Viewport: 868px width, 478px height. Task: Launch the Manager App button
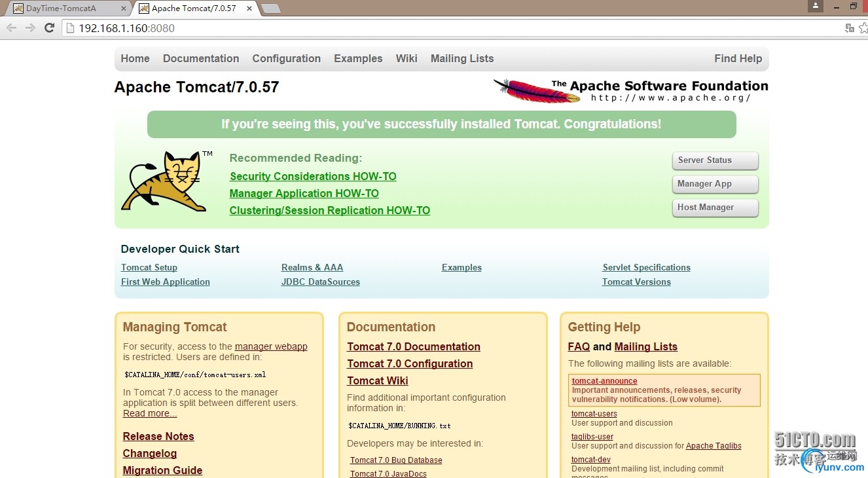(715, 184)
